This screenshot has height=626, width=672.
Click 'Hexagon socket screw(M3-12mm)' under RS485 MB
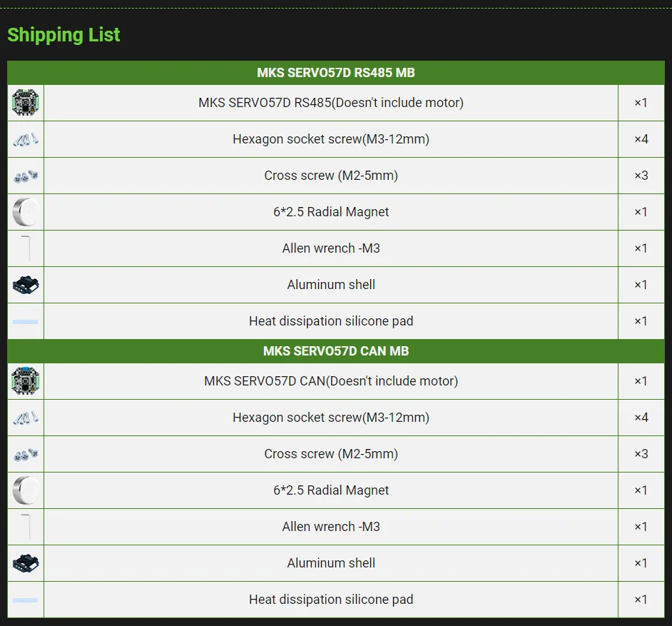331,139
